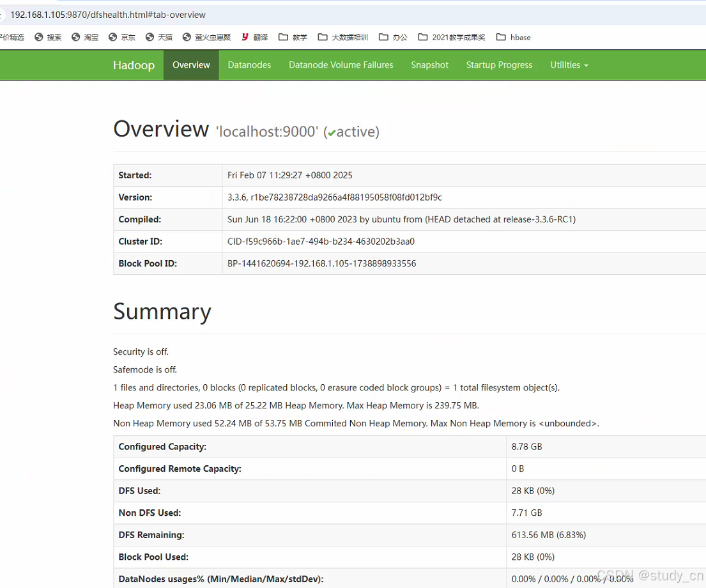Open the 搜索 bookmark globe icon
706x588 pixels.
[39, 37]
